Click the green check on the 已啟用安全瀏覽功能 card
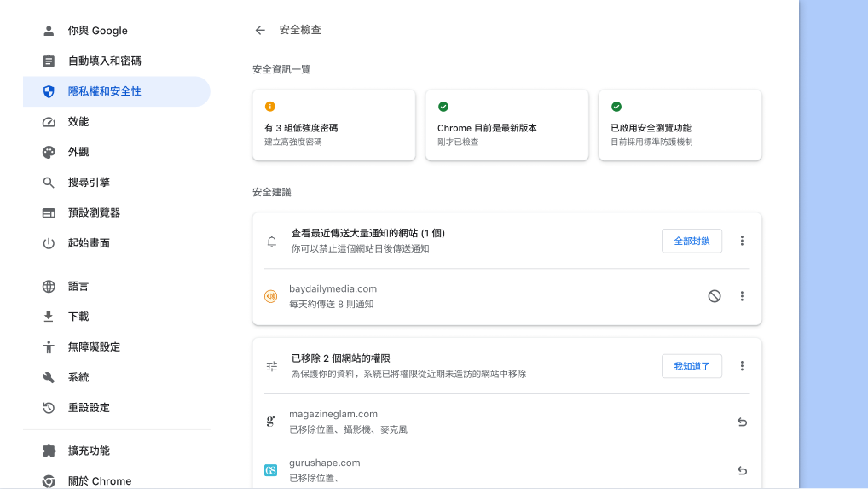This screenshot has height=489, width=868. pyautogui.click(x=616, y=107)
